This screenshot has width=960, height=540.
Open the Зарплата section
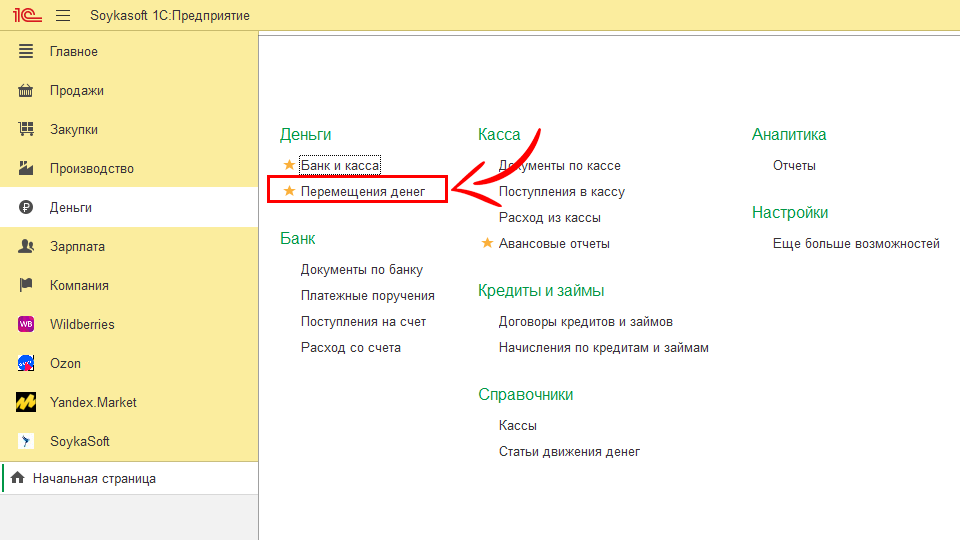[77, 246]
